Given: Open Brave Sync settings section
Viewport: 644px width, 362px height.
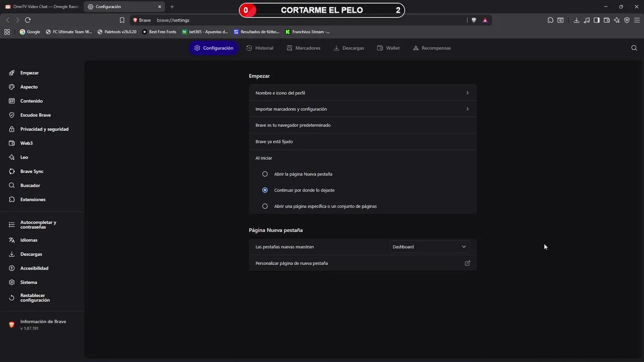Looking at the screenshot, I should click(x=32, y=171).
